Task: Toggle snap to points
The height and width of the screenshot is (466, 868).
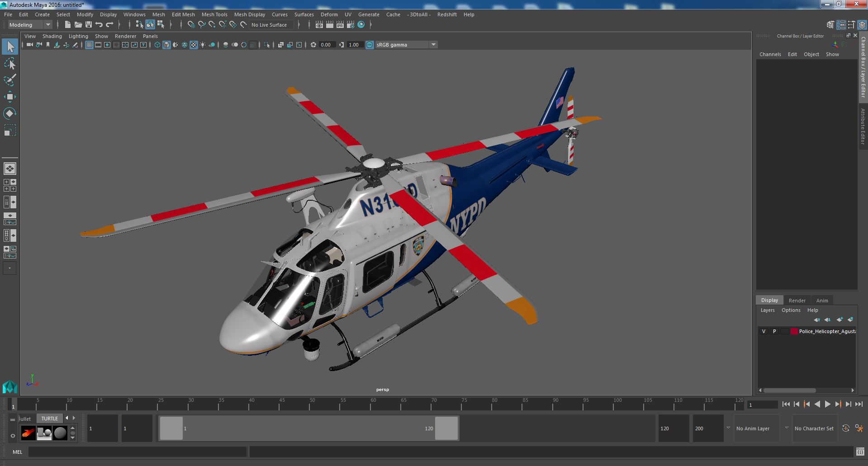Action: (x=212, y=25)
